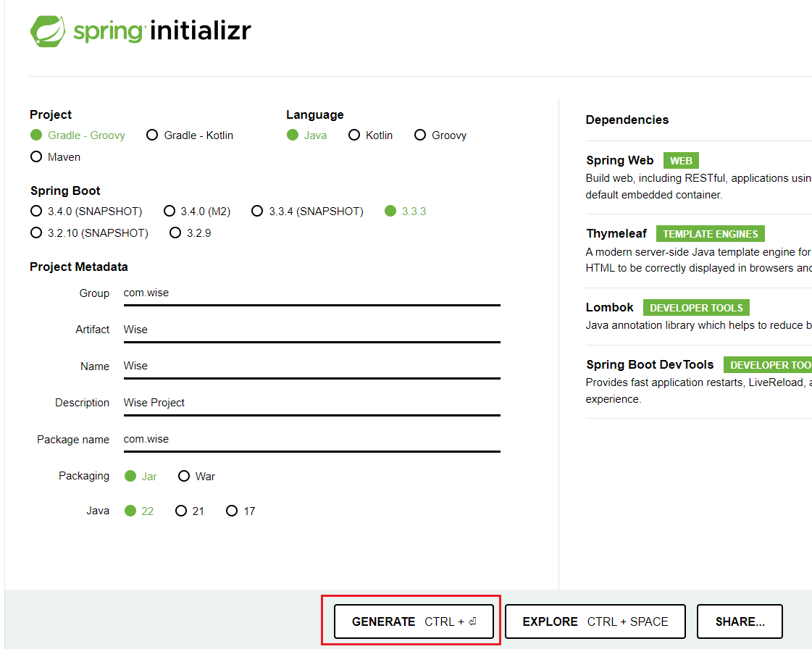This screenshot has height=649, width=812.
Task: Select Gradle - Kotlin project type
Action: coord(152,135)
